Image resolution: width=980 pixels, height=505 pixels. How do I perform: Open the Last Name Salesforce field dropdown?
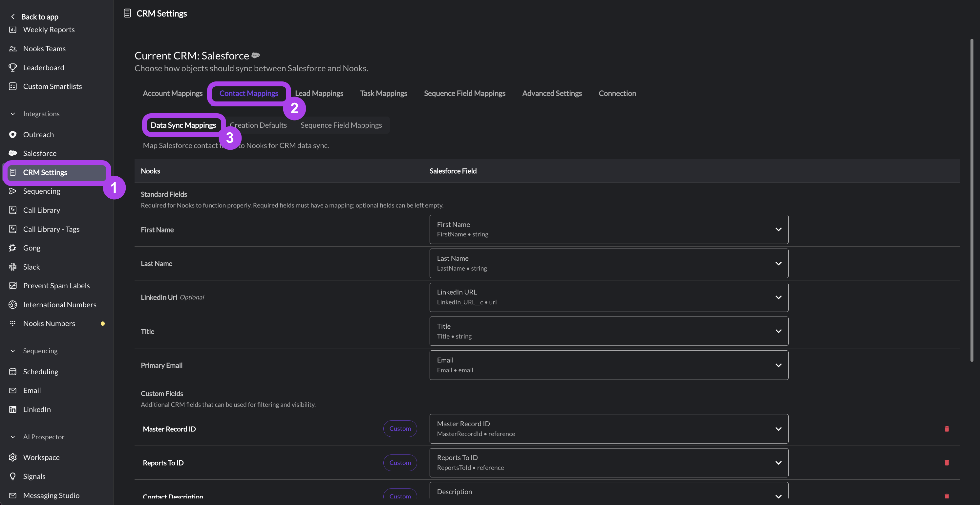609,263
